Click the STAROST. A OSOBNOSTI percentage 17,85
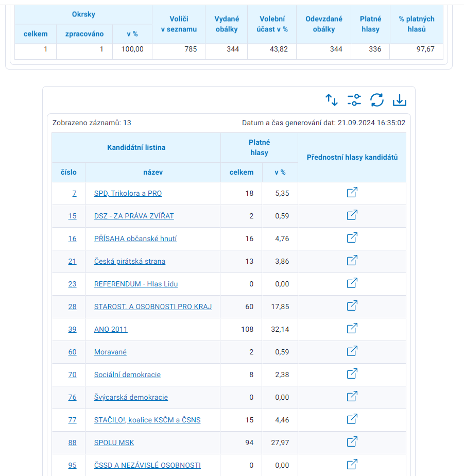Viewport: 464px width, 476px height. pyautogui.click(x=280, y=307)
